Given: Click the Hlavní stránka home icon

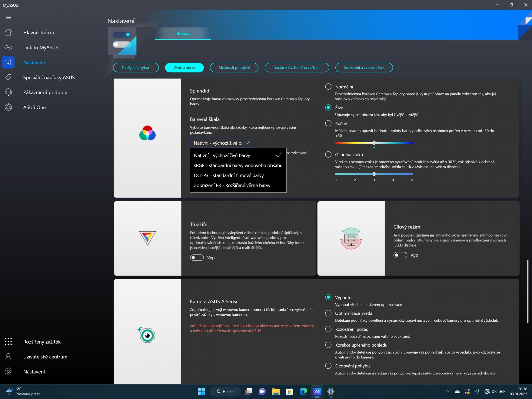Looking at the screenshot, I should coord(8,32).
